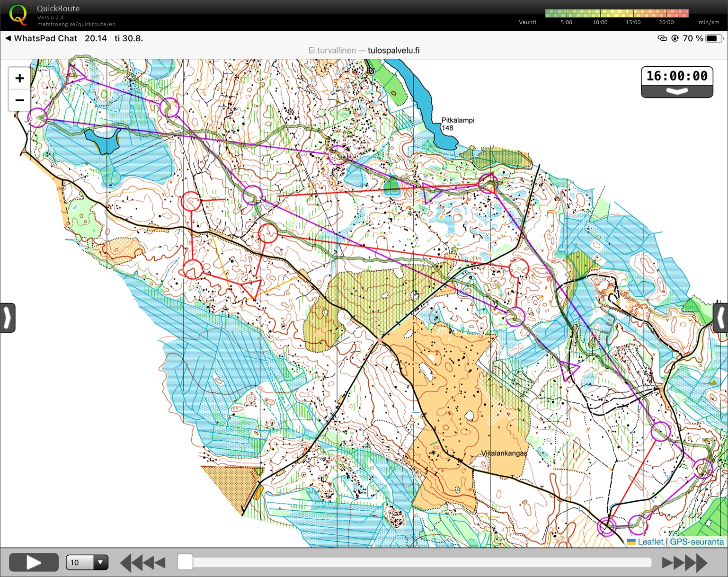Viewport: 728px width, 577px height.
Task: Go back to WhatsPad Chat app
Action: pos(41,38)
